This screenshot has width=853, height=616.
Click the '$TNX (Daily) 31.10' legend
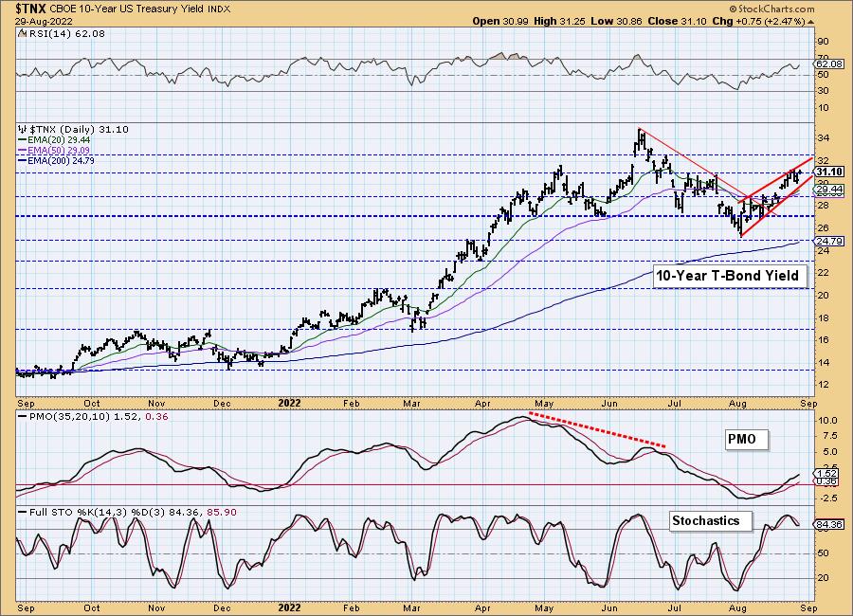pyautogui.click(x=79, y=130)
